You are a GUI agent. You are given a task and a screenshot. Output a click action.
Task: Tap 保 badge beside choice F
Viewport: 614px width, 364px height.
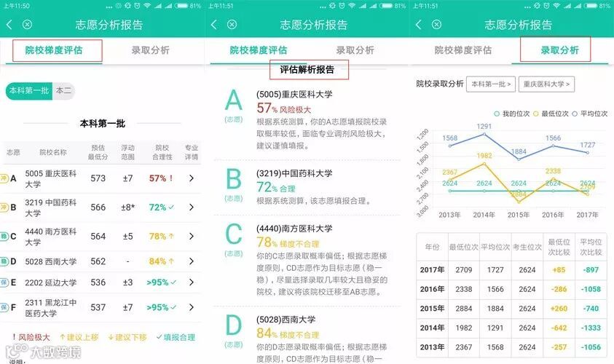click(4, 307)
